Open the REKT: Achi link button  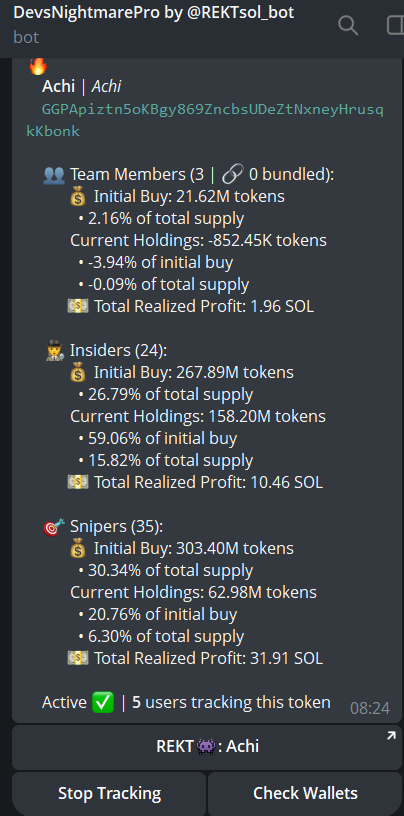click(207, 747)
